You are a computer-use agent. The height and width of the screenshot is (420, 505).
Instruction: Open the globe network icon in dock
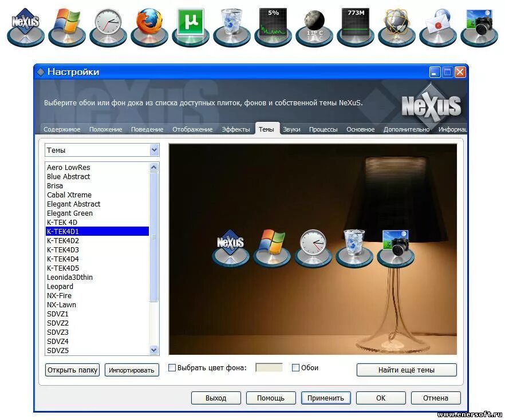(x=397, y=26)
